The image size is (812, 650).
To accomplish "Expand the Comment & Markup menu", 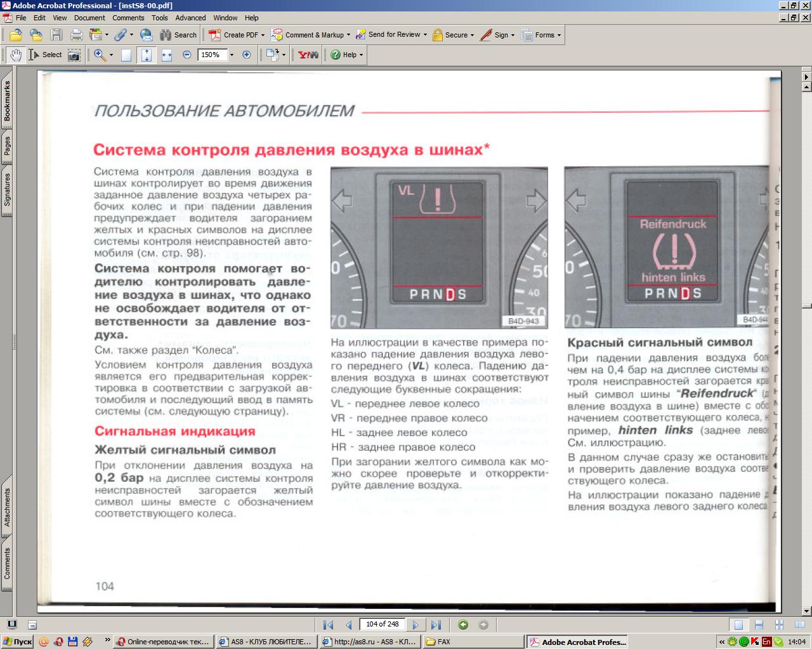I will click(348, 36).
